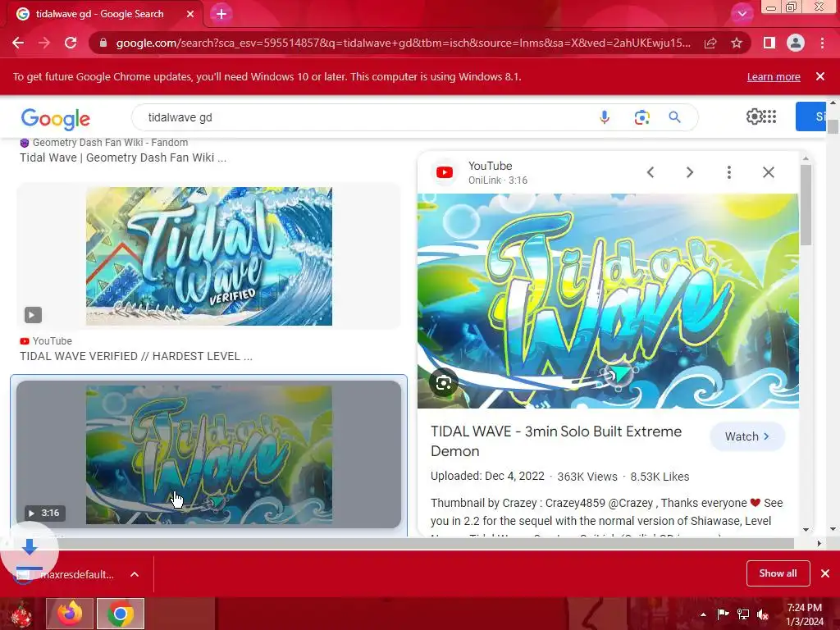Open TIDAL WAVE VERIFIED YouTube link
This screenshot has height=630, width=840.
point(136,356)
